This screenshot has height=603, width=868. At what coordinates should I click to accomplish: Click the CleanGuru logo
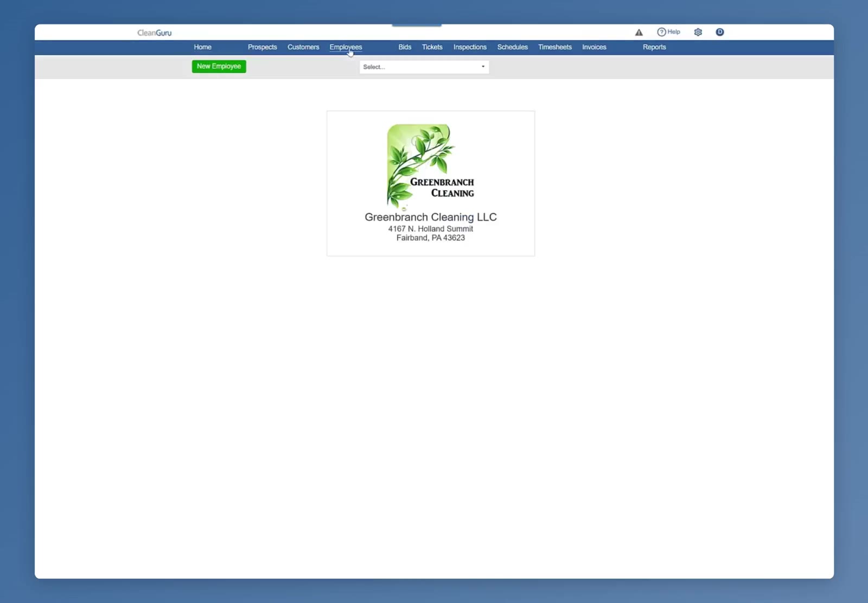click(x=155, y=33)
